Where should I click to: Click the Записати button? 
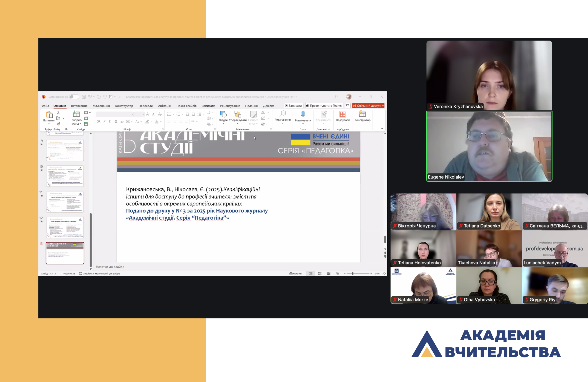click(x=294, y=106)
